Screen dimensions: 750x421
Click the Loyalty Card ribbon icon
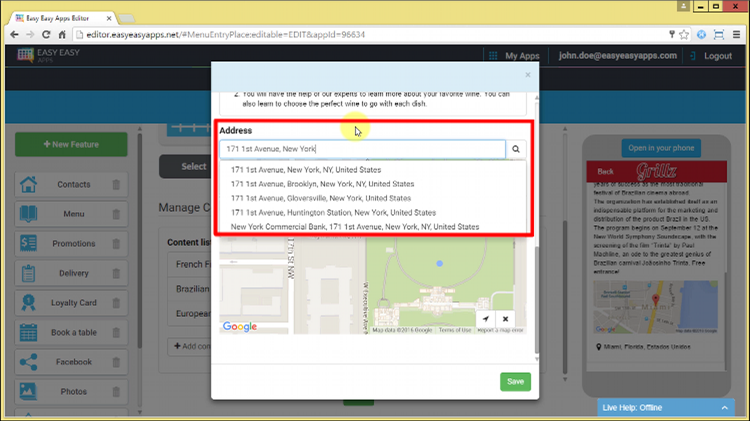point(28,303)
